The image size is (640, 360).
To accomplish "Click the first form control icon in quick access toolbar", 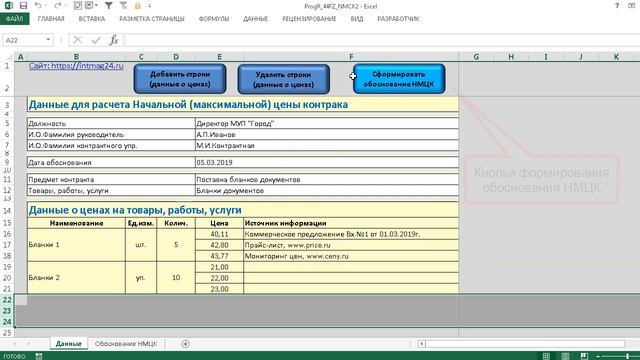I will pyautogui.click(x=78, y=6).
